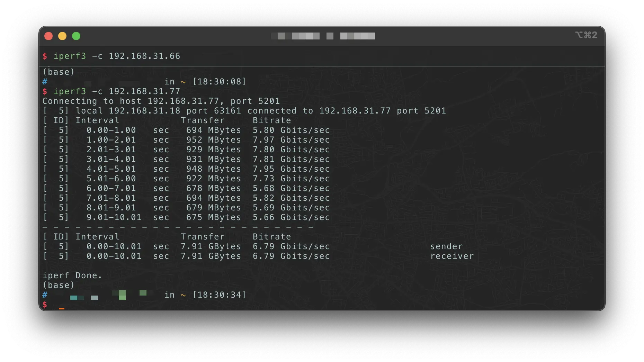Click the [18:30:08] prompt timestamp
This screenshot has height=362, width=644.
point(219,82)
